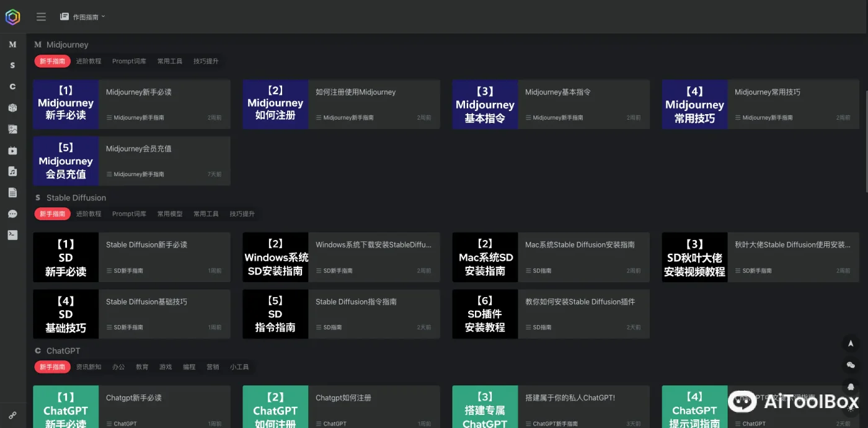Open 教你如何安装Stable Diffusion插件 article title
868x428 pixels.
click(x=580, y=302)
